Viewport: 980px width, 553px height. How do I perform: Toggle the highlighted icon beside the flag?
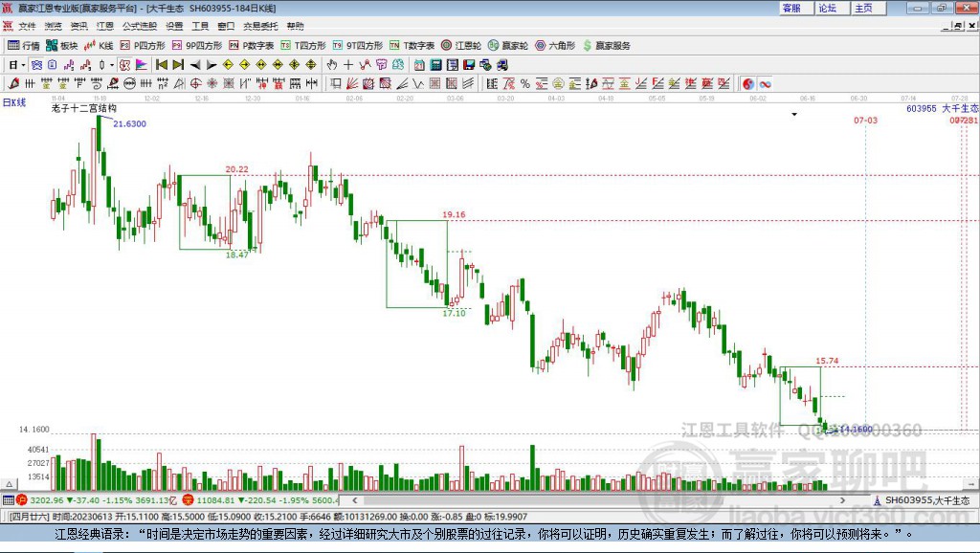tap(125, 64)
